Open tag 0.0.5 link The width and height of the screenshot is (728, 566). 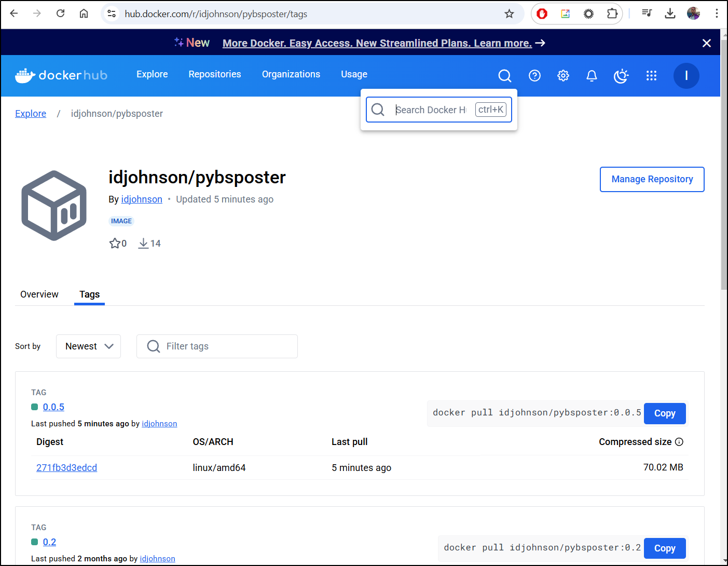[x=53, y=407]
